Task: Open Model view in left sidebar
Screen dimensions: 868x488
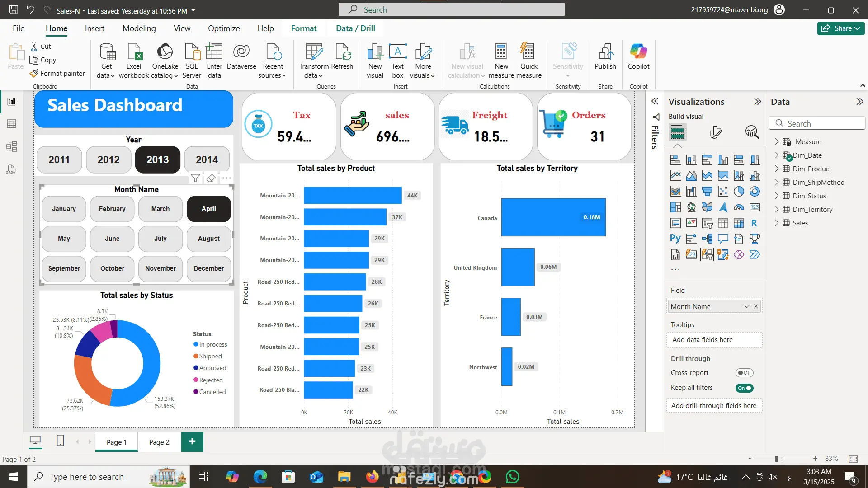Action: pyautogui.click(x=11, y=146)
